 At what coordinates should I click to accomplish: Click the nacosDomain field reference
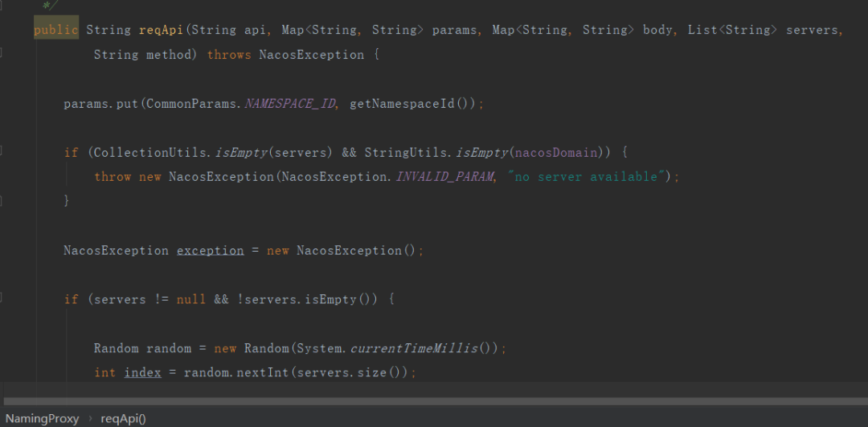pyautogui.click(x=556, y=152)
